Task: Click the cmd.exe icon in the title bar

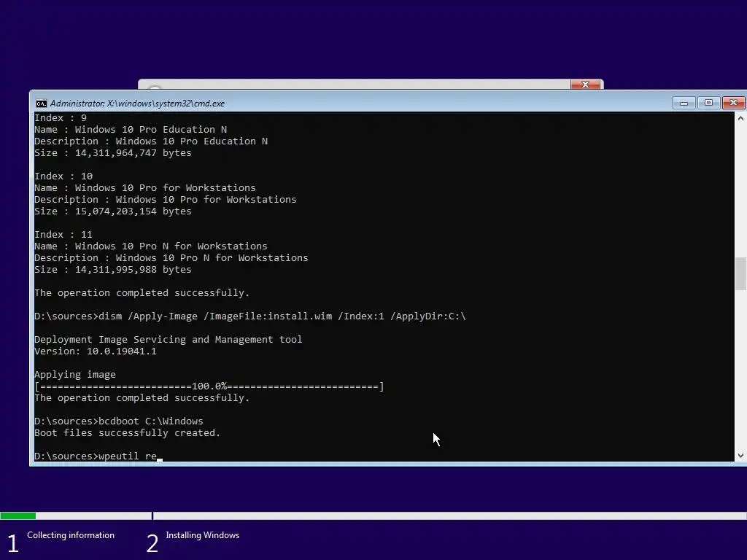Action: 41,104
